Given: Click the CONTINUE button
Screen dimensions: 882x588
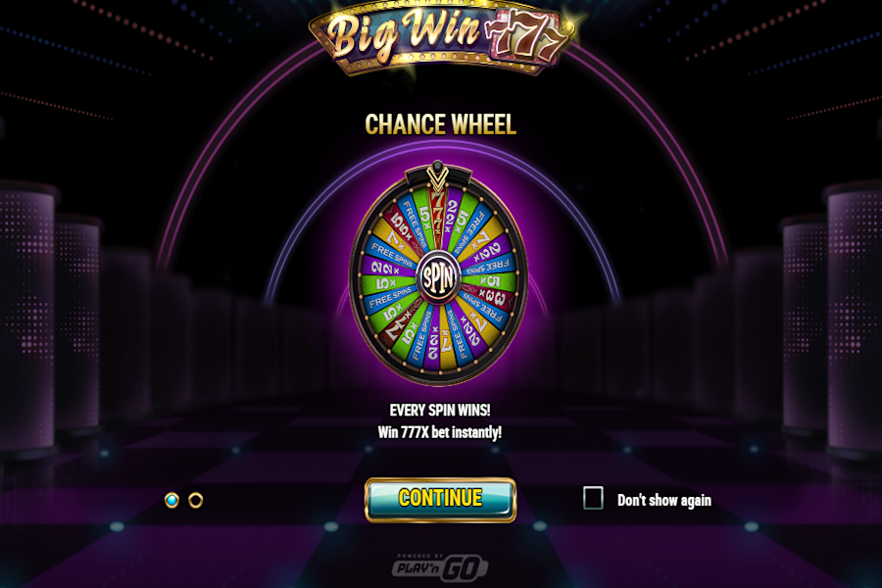Looking at the screenshot, I should pos(440,499).
